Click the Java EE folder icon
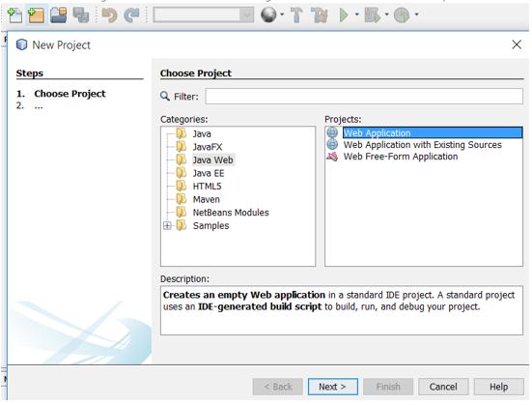Viewport: 532px width, 405px height. click(182, 173)
